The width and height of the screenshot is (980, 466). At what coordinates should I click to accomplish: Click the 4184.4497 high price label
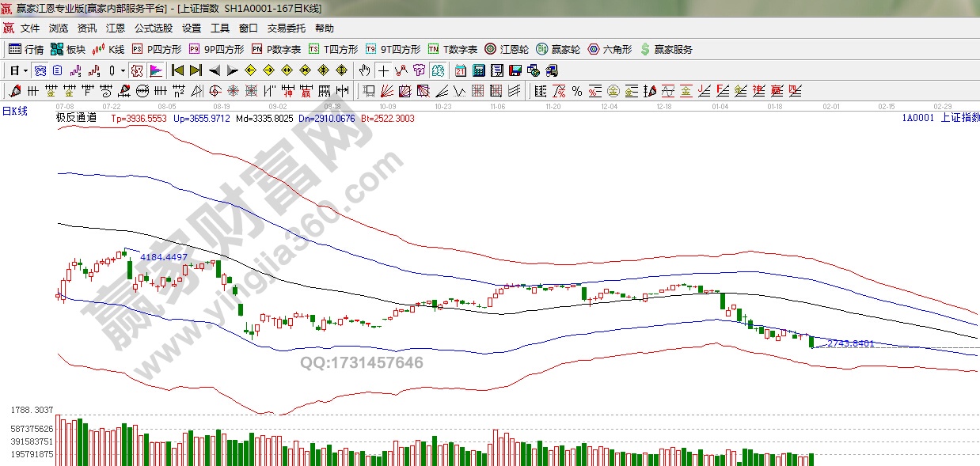(x=164, y=257)
